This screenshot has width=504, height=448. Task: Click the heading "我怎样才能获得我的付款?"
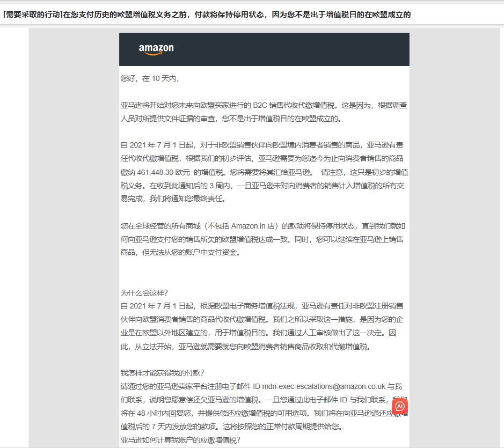[162, 373]
